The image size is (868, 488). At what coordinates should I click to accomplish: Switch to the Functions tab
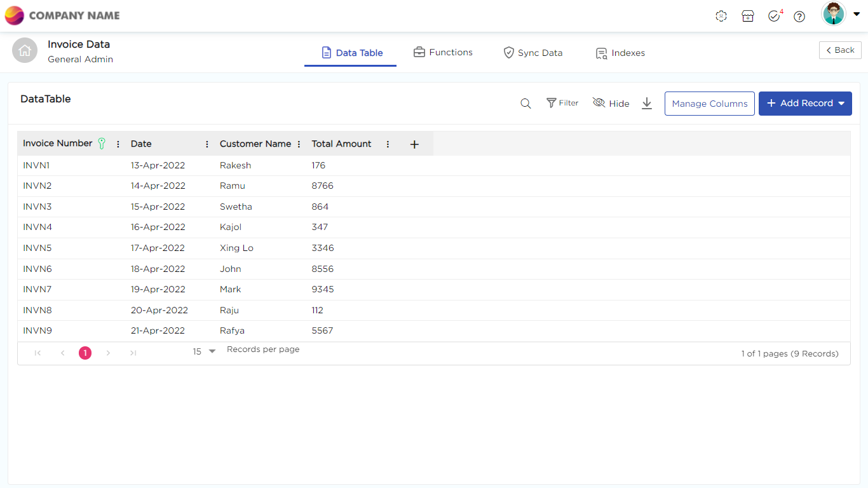coord(443,53)
